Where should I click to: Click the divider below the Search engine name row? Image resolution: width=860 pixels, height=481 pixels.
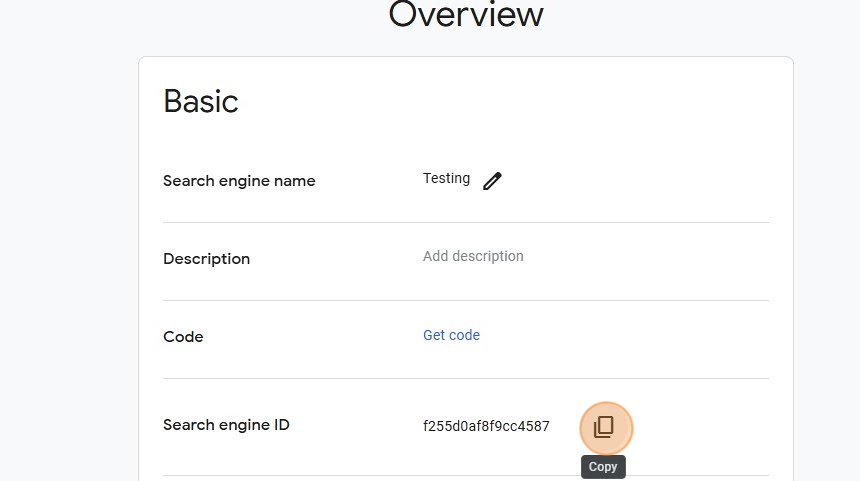click(466, 222)
